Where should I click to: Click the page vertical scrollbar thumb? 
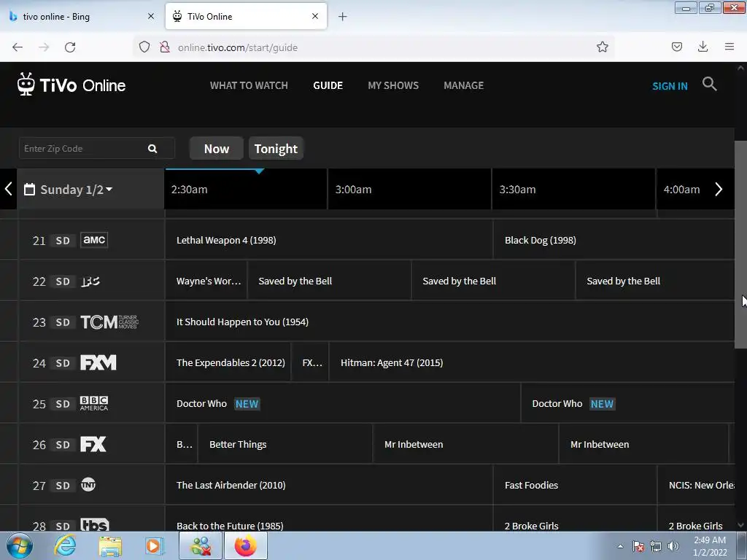point(740,244)
